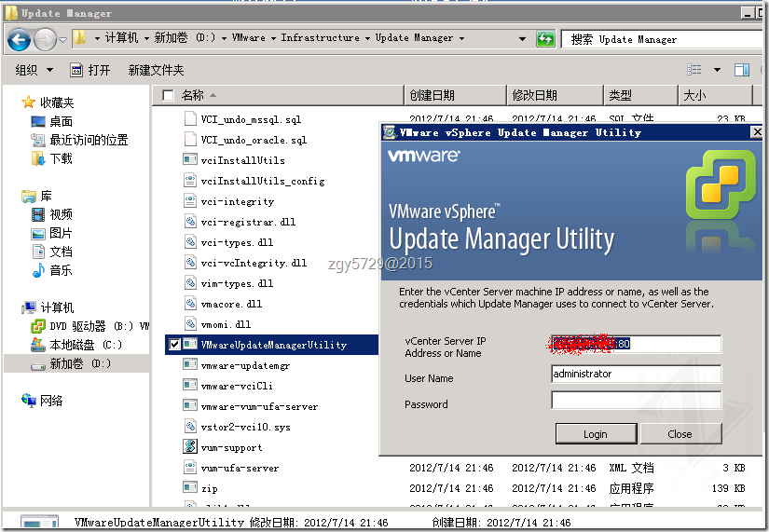Click the green refresh icon in address bar
Screen dimensions: 769x532
[x=545, y=39]
